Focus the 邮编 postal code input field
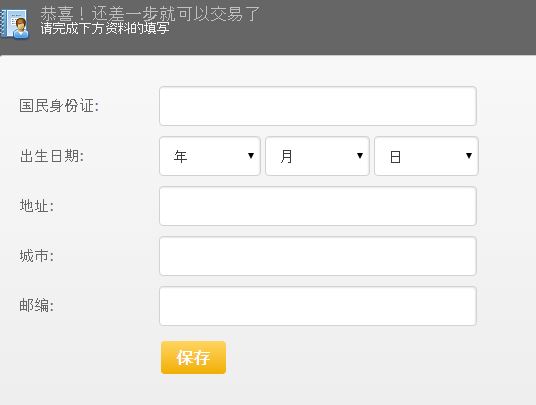 [x=318, y=306]
